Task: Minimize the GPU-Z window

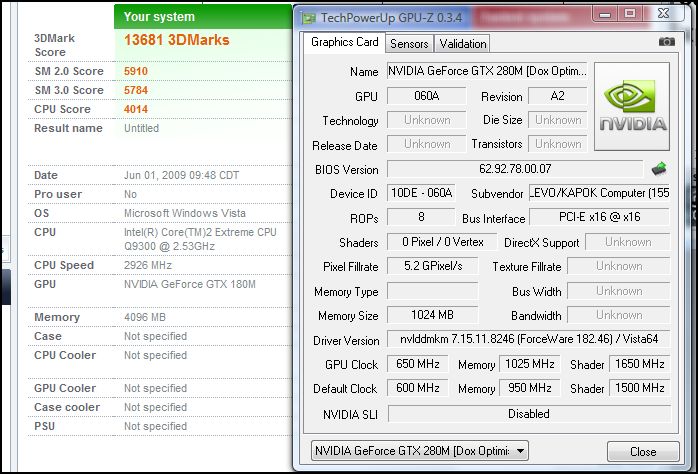Action: pyautogui.click(x=605, y=14)
